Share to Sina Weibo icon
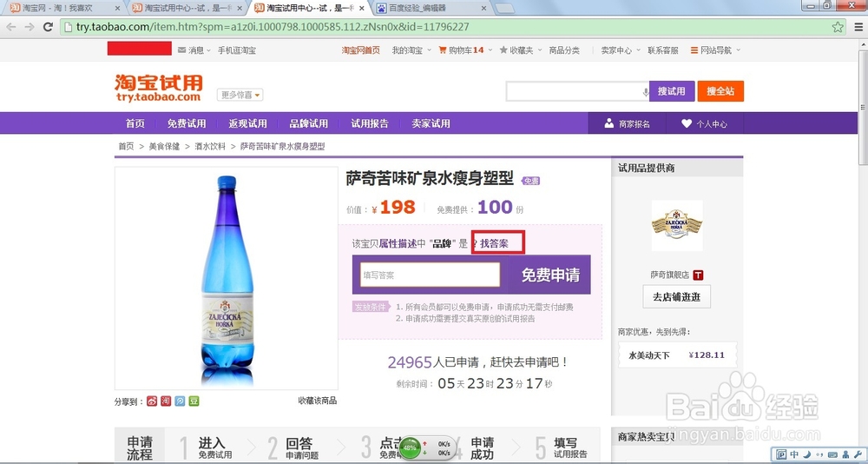 coord(152,401)
